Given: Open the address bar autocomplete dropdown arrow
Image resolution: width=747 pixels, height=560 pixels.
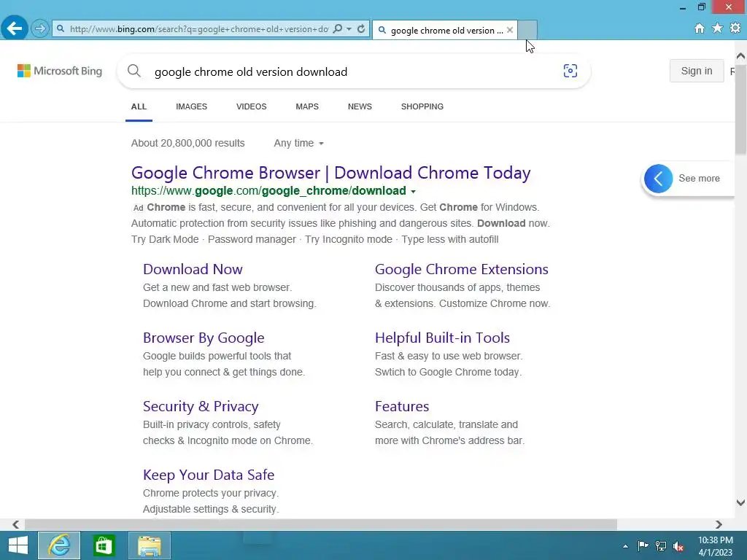Looking at the screenshot, I should click(349, 29).
